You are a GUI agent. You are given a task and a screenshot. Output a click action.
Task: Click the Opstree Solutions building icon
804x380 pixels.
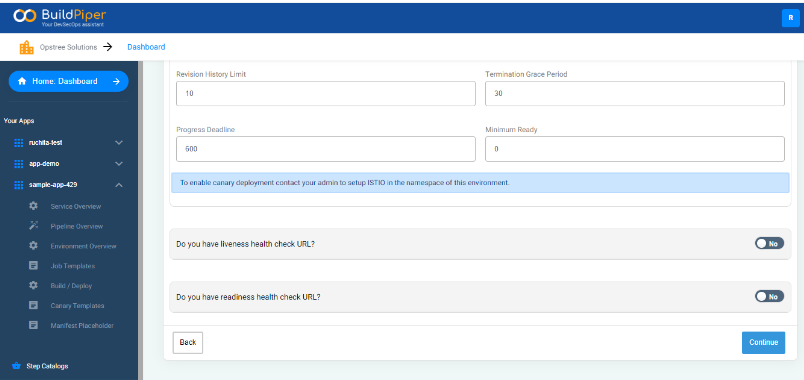click(x=26, y=47)
